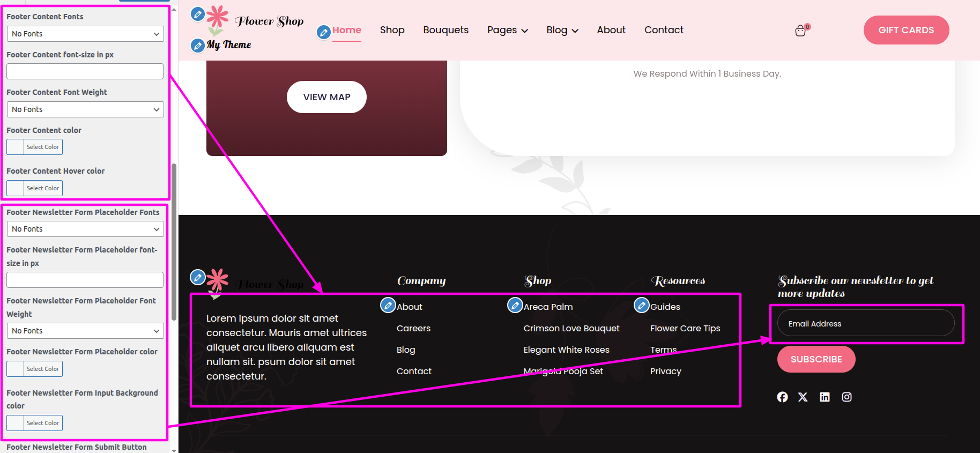Open the Bouquets navigation menu item

click(x=446, y=30)
